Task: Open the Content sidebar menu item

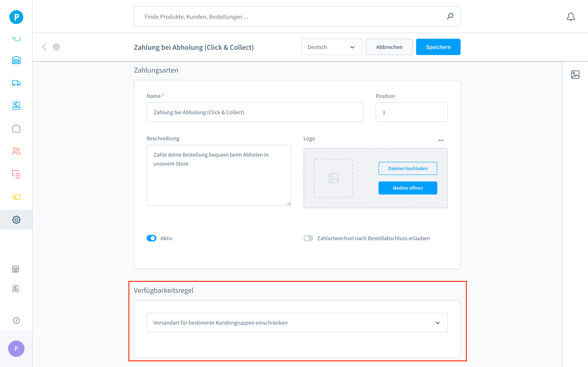Action: [x=16, y=174]
